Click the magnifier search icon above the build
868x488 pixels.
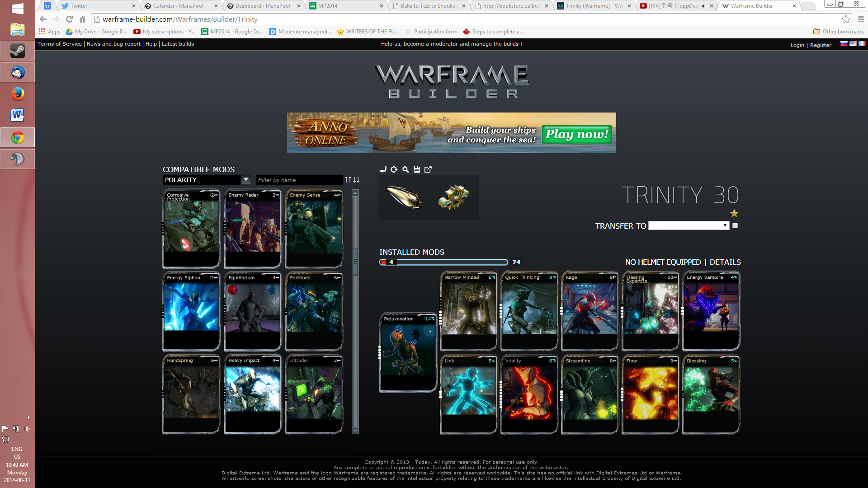tap(406, 169)
